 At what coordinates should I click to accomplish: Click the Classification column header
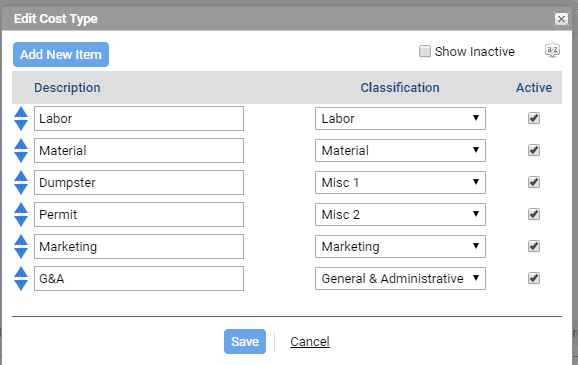(400, 88)
